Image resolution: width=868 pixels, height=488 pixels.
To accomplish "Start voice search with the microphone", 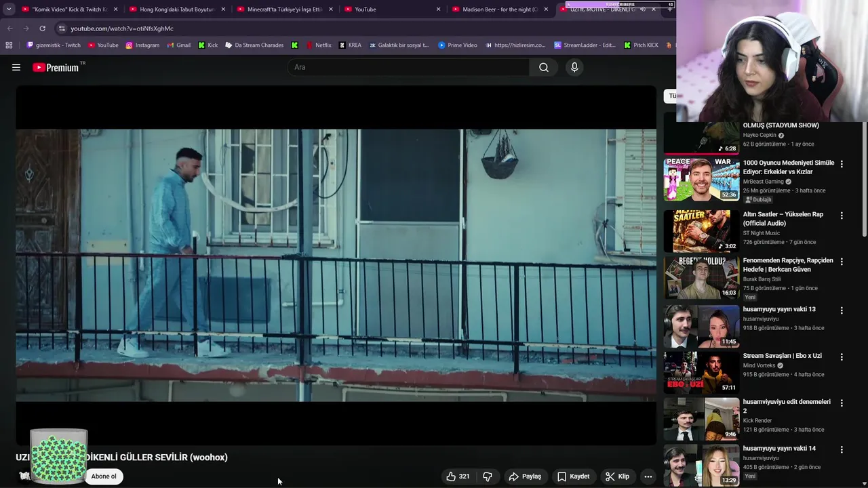I will pyautogui.click(x=574, y=67).
